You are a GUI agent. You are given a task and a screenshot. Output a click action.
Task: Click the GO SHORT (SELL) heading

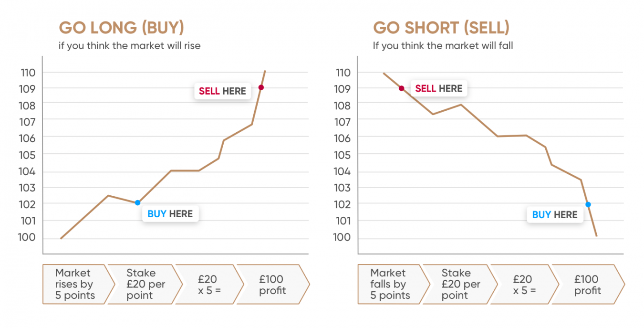pyautogui.click(x=441, y=28)
